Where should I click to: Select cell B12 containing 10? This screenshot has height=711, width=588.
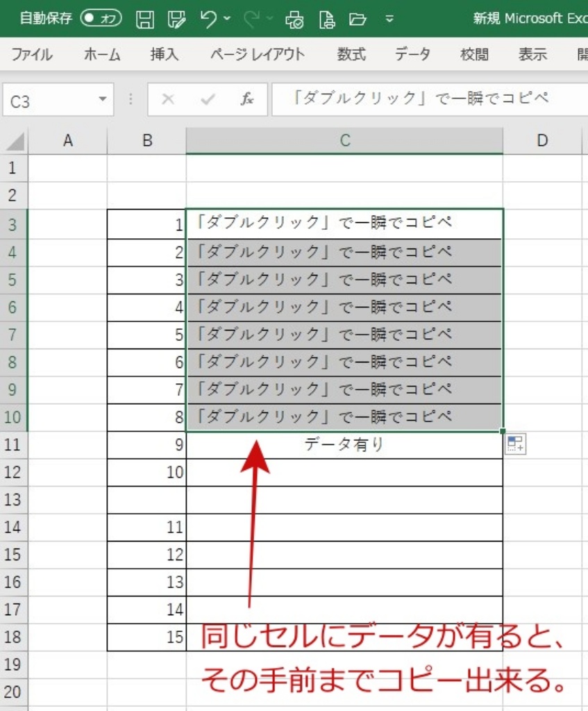146,472
